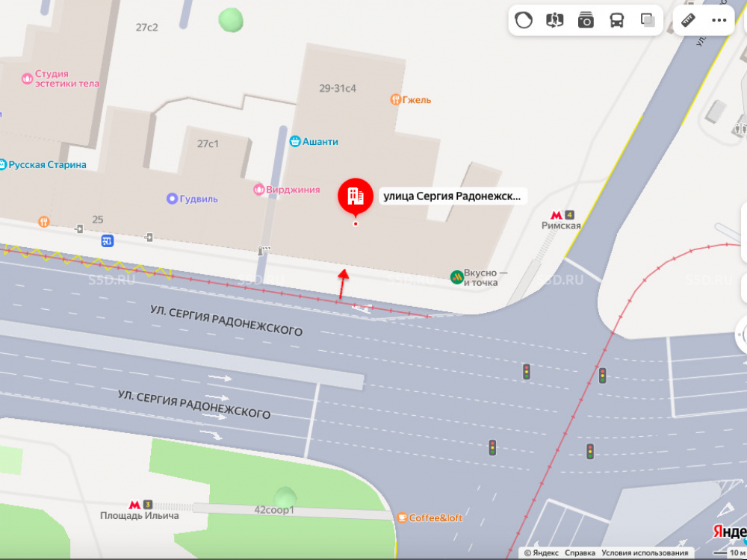This screenshot has width=747, height=560.
Task: Open the Coffee&loft cafe marker
Action: click(430, 517)
